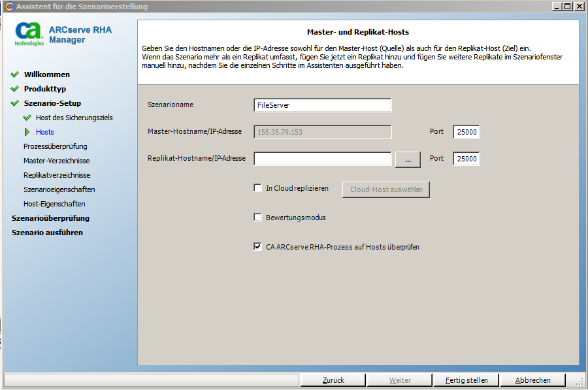Click the status bar at the bottom
This screenshot has width=588, height=390.
[152, 380]
